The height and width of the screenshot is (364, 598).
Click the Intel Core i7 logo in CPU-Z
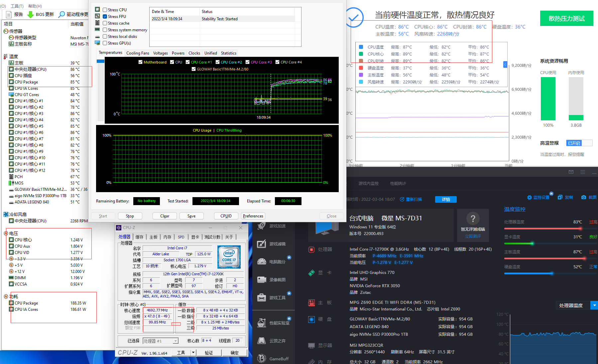[229, 257]
